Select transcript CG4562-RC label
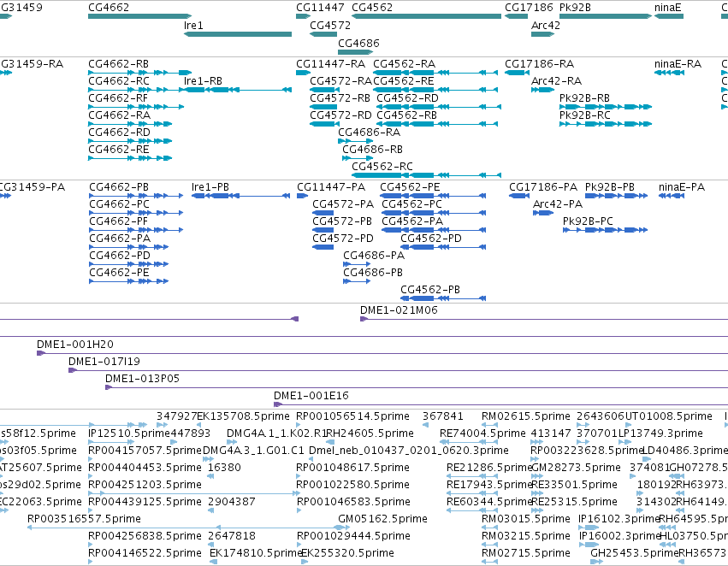 click(x=382, y=167)
